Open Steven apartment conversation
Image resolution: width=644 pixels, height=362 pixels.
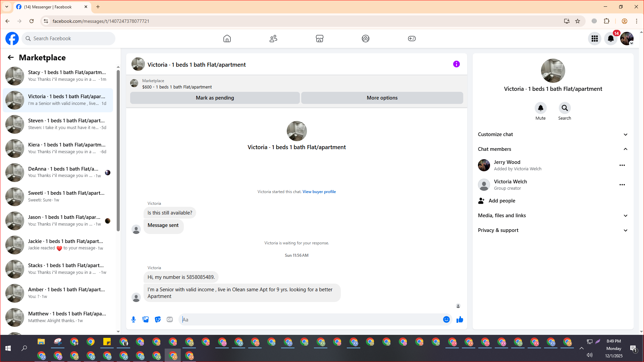58,124
